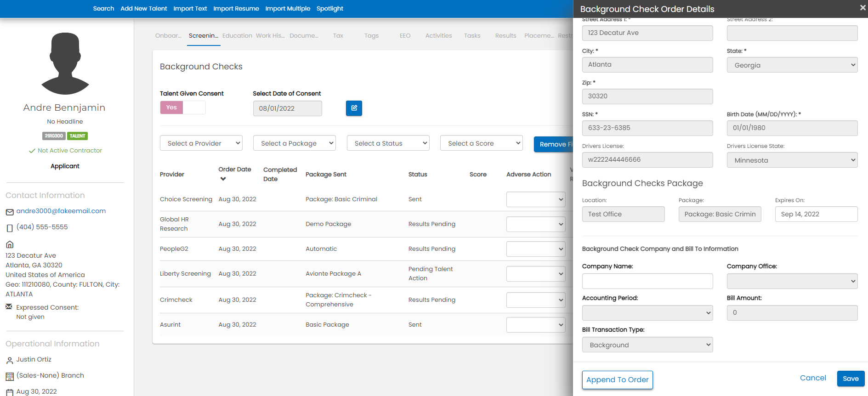Click the edit consent date icon button
The width and height of the screenshot is (868, 396).
pos(354,108)
